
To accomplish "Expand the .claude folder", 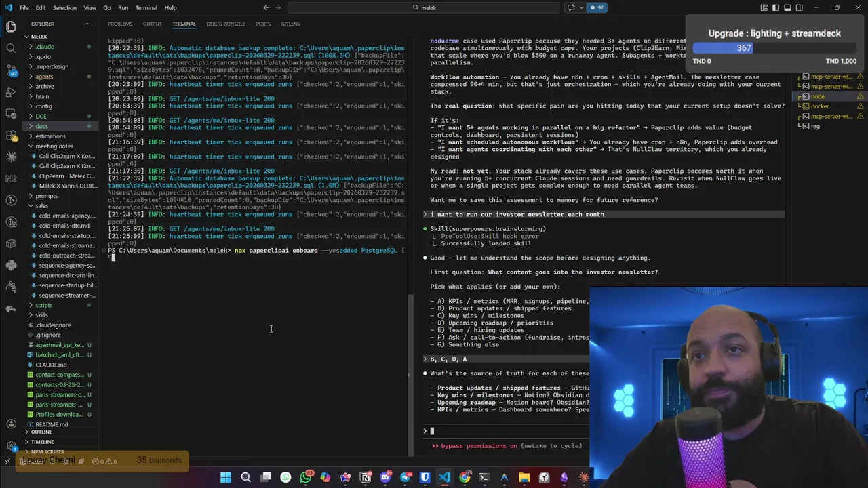I will (x=61, y=47).
